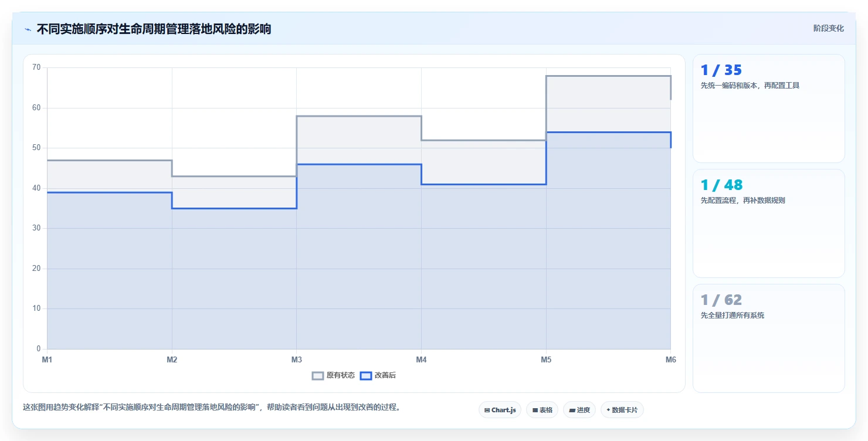Click the 数据卡片 tag button
Screen dimensions: 868x441
pyautogui.click(x=622, y=410)
